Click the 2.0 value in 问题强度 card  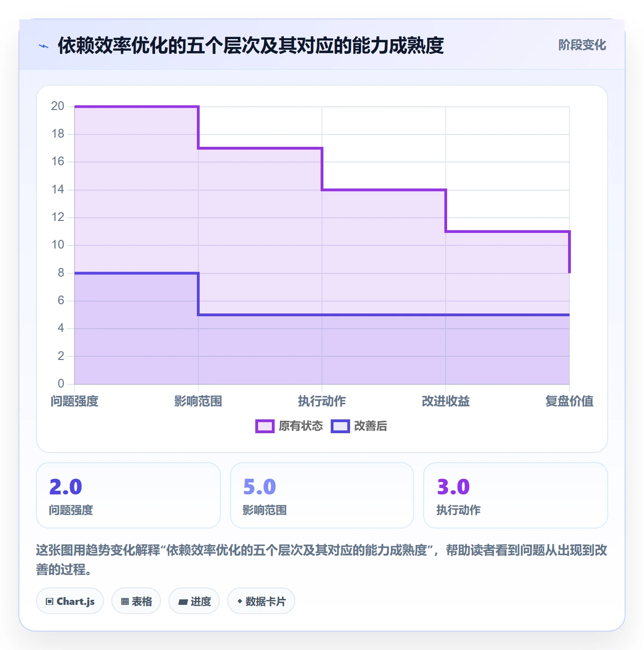[x=66, y=487]
